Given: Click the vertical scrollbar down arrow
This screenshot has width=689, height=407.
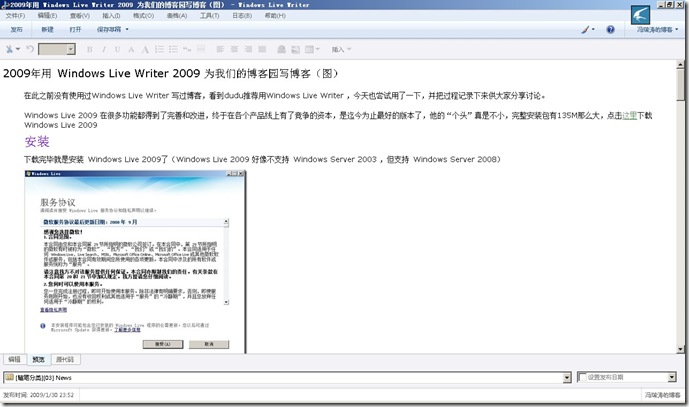Looking at the screenshot, I should coord(680,349).
